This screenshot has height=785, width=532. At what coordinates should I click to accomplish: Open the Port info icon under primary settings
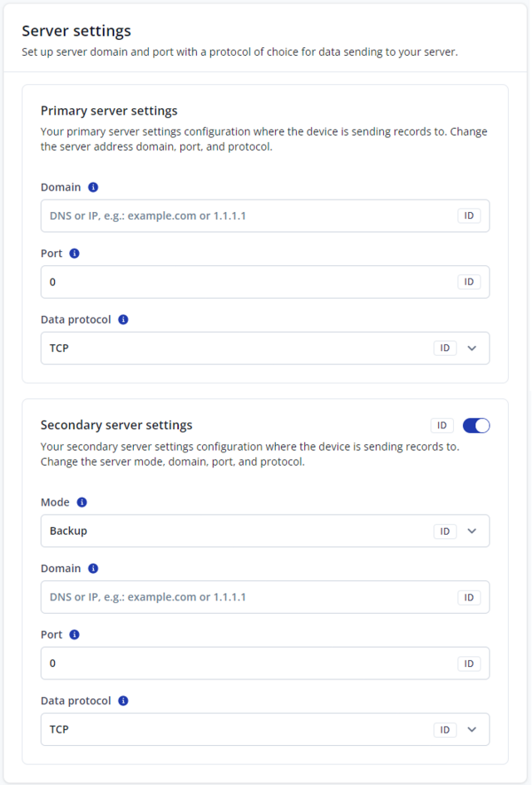[76, 253]
